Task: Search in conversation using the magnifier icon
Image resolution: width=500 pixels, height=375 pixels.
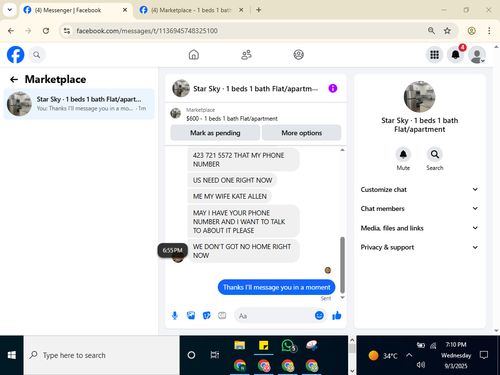Action: [435, 154]
